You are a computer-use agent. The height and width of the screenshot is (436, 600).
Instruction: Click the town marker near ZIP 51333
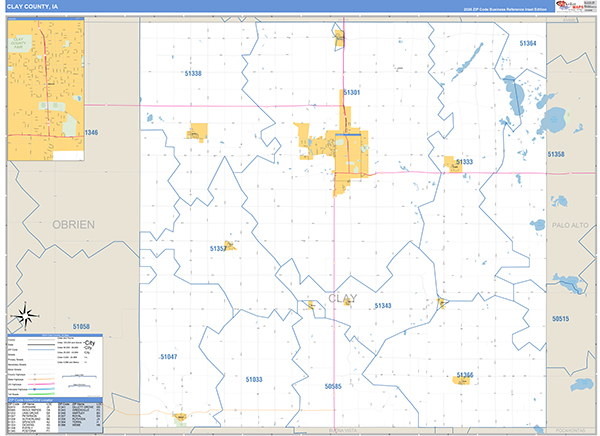tap(453, 162)
